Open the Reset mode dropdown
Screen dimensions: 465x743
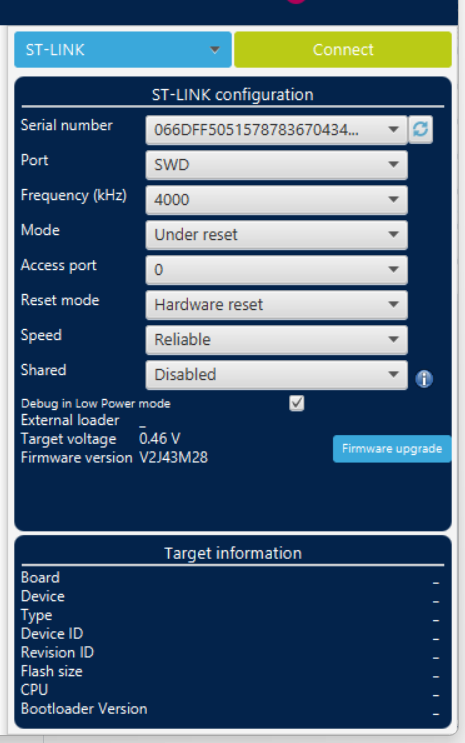pos(276,305)
